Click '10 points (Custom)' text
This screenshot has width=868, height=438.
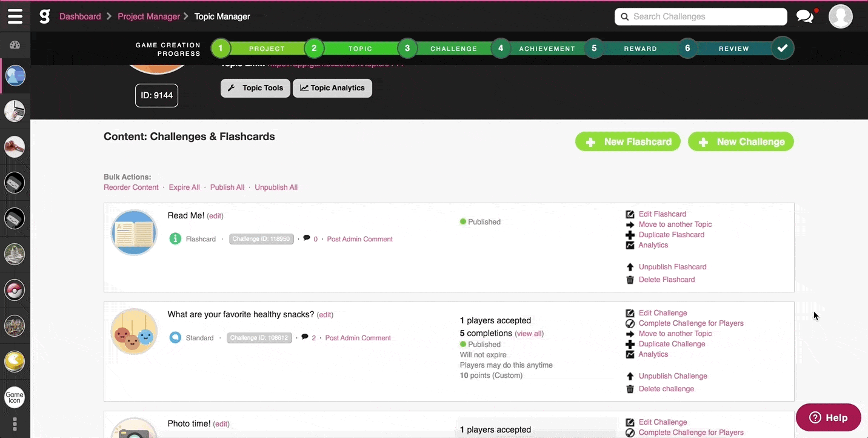pyautogui.click(x=491, y=376)
